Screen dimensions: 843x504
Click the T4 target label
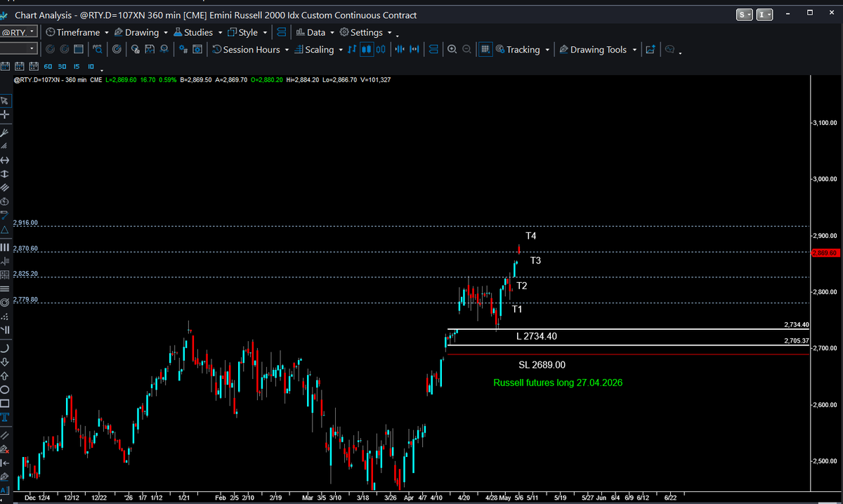[x=531, y=236]
